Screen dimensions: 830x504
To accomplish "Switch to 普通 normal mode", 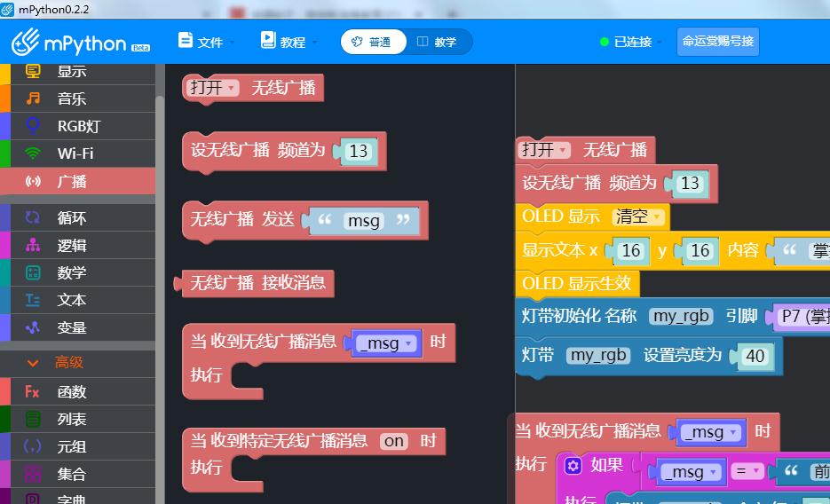I will click(x=373, y=42).
